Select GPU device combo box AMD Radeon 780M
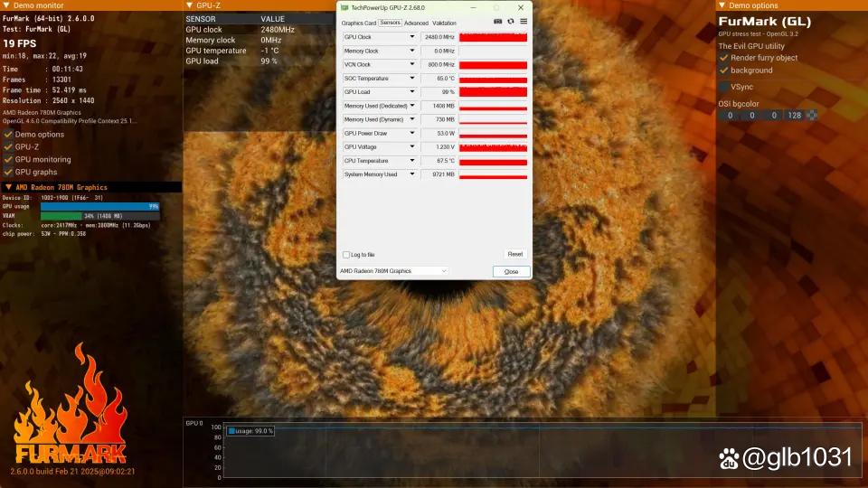Viewport: 868px width, 488px height. click(393, 271)
